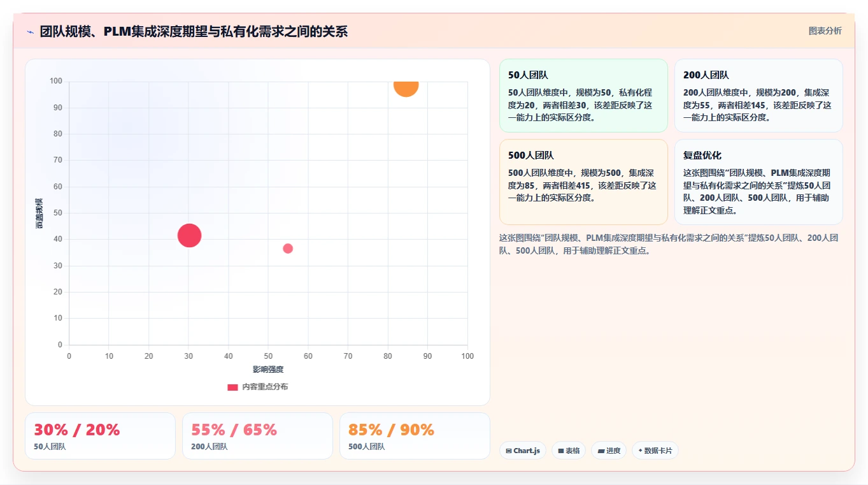The image size is (868, 485).
Task: Click the Chart.js tag
Action: pyautogui.click(x=522, y=451)
